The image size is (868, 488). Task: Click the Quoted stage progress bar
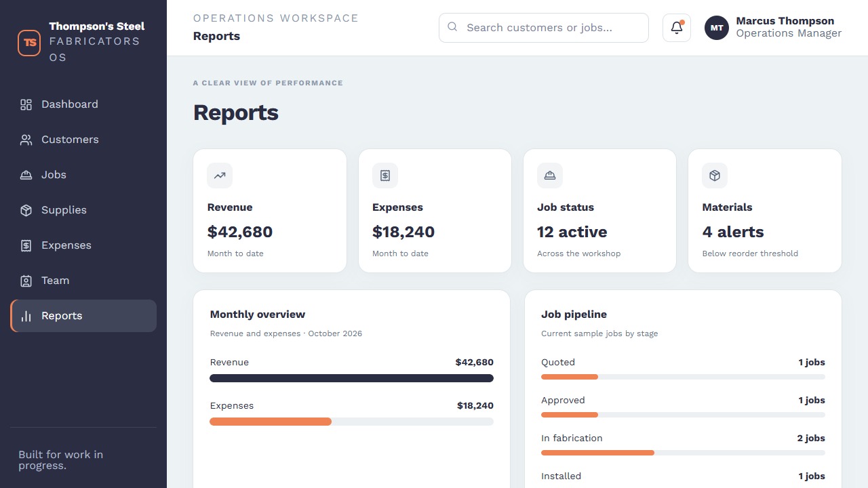pyautogui.click(x=683, y=377)
